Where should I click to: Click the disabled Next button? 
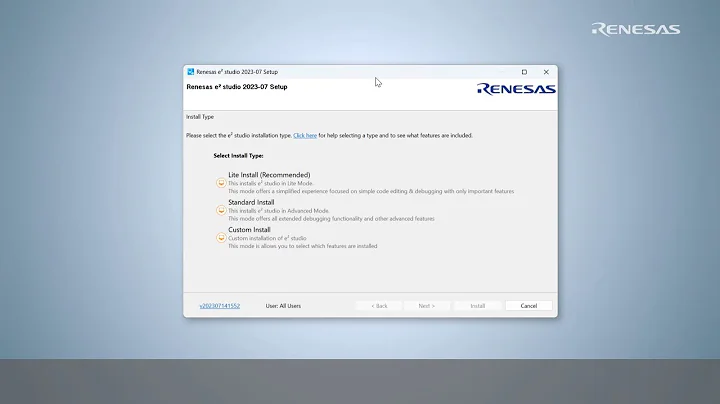pyautogui.click(x=427, y=306)
